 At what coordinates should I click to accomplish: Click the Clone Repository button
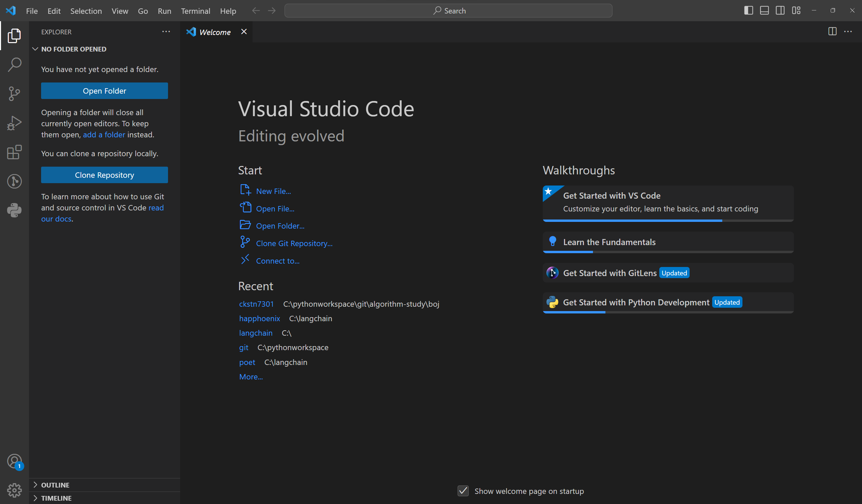point(104,175)
